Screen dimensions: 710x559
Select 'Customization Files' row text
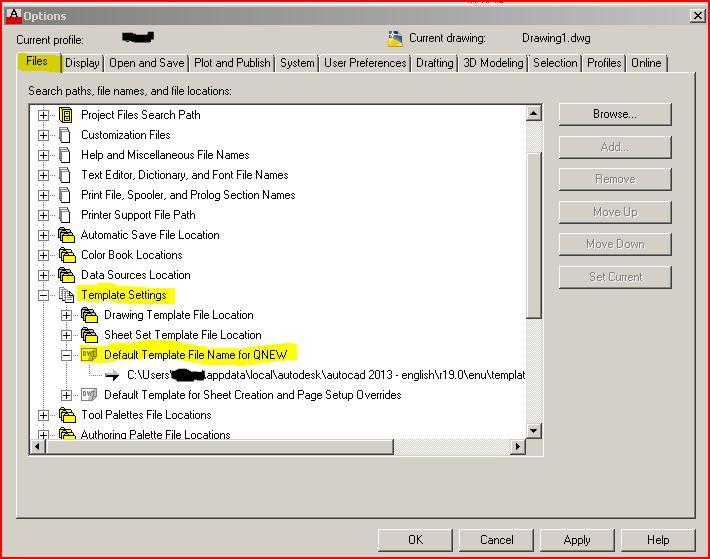coord(125,135)
